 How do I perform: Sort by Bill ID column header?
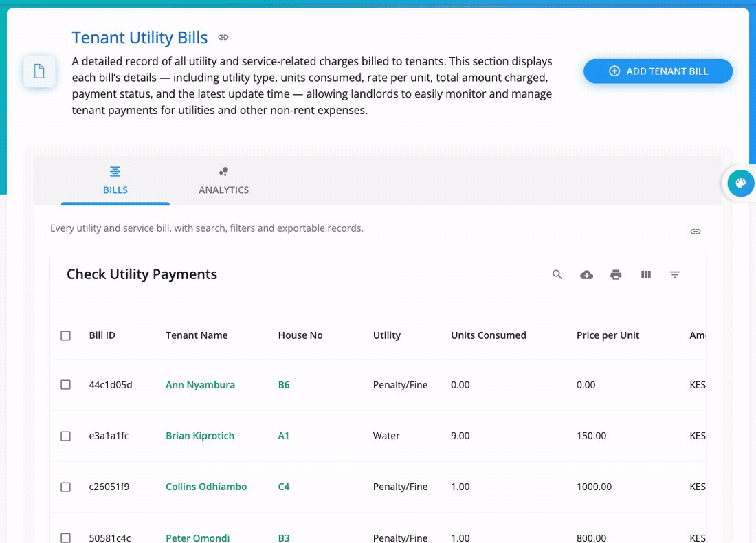coord(102,335)
